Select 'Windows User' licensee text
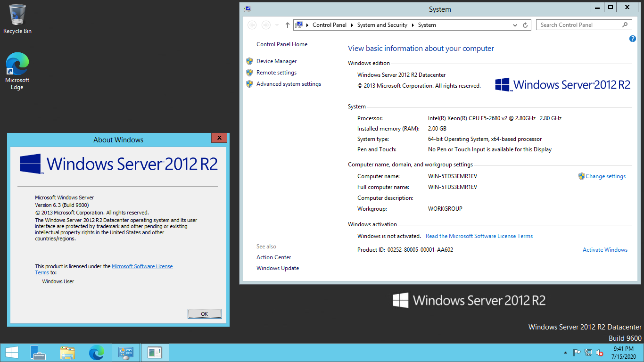 58,281
